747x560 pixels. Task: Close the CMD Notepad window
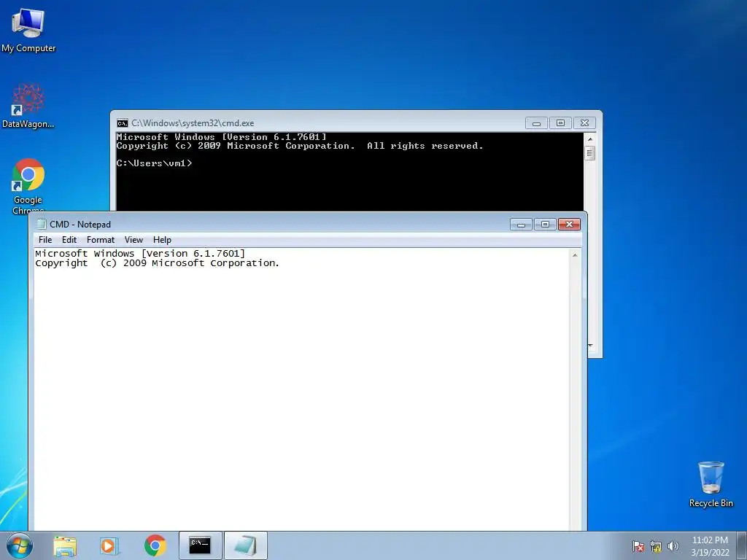tap(569, 225)
